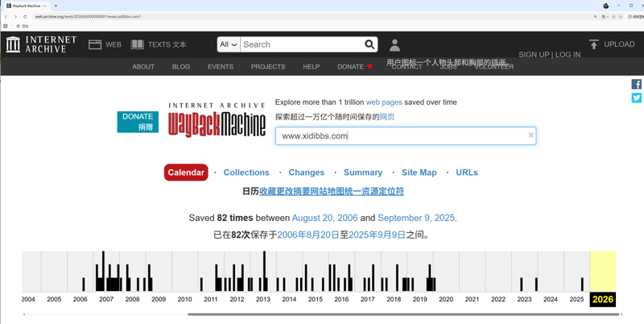
Task: Switch to the Changes tab
Action: pos(307,172)
